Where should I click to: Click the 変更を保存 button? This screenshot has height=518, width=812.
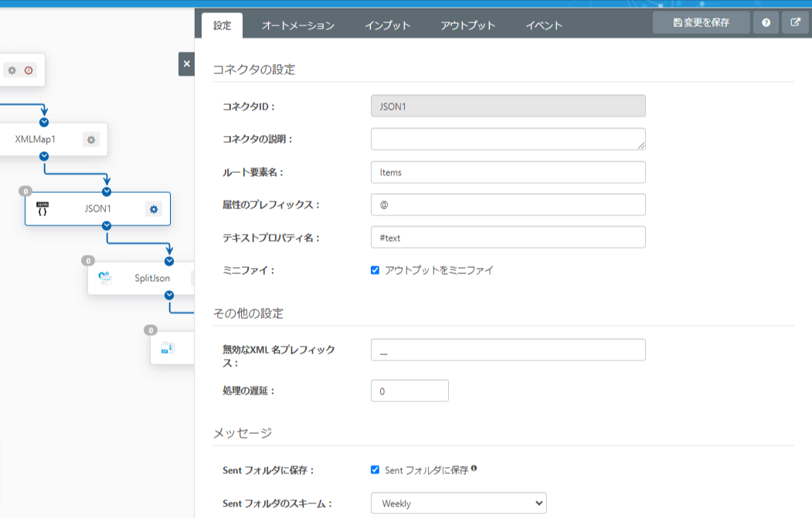[x=702, y=22]
